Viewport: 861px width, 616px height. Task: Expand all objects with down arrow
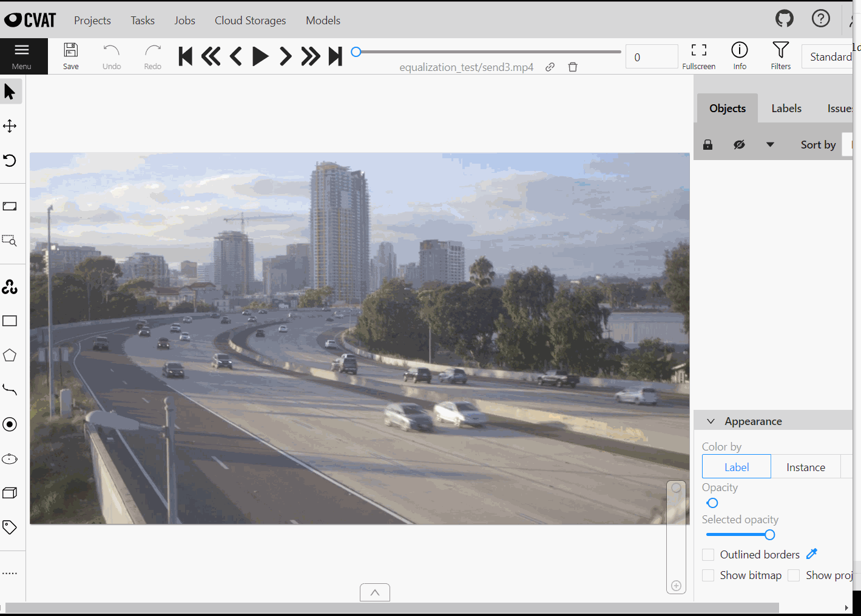[x=770, y=145]
